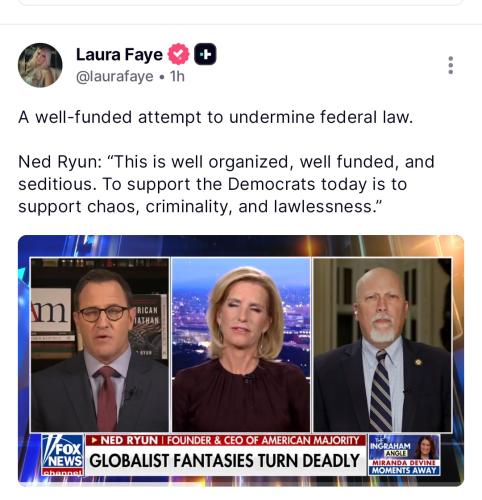Click the Fox News channel logo
482x500 pixels.
point(63,455)
